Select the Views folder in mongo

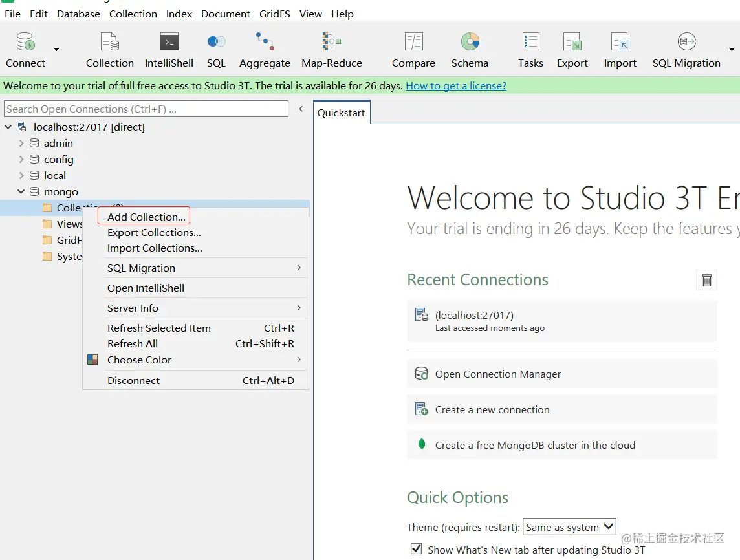[x=62, y=224]
